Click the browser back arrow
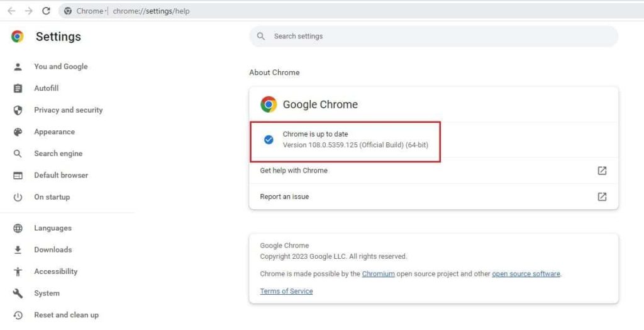Viewport: 644px width, 330px height. click(11, 11)
